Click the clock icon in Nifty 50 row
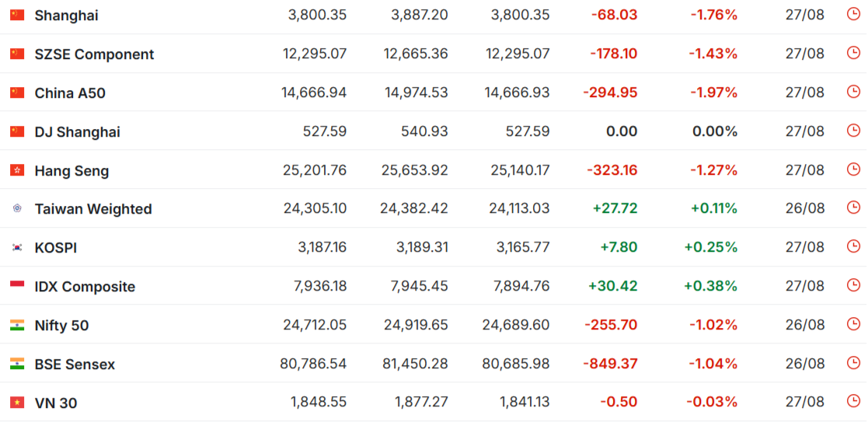 [853, 324]
